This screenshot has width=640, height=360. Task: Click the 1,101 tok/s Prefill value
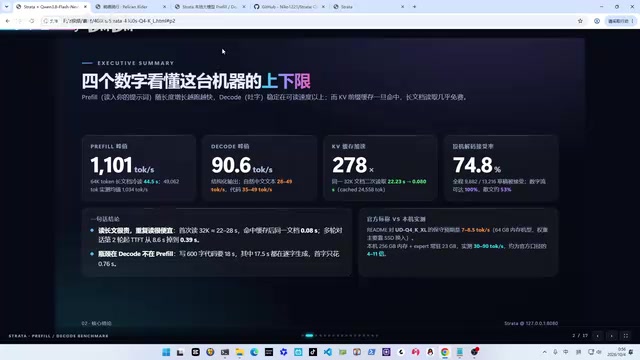(x=122, y=165)
